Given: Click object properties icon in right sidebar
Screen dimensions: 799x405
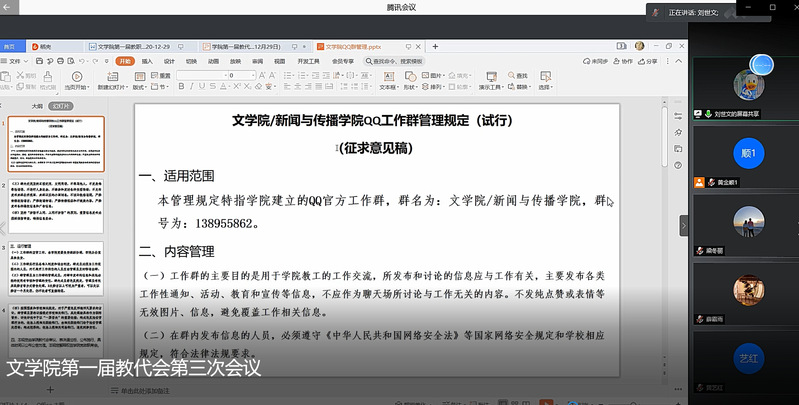Looking at the screenshot, I should tap(678, 116).
